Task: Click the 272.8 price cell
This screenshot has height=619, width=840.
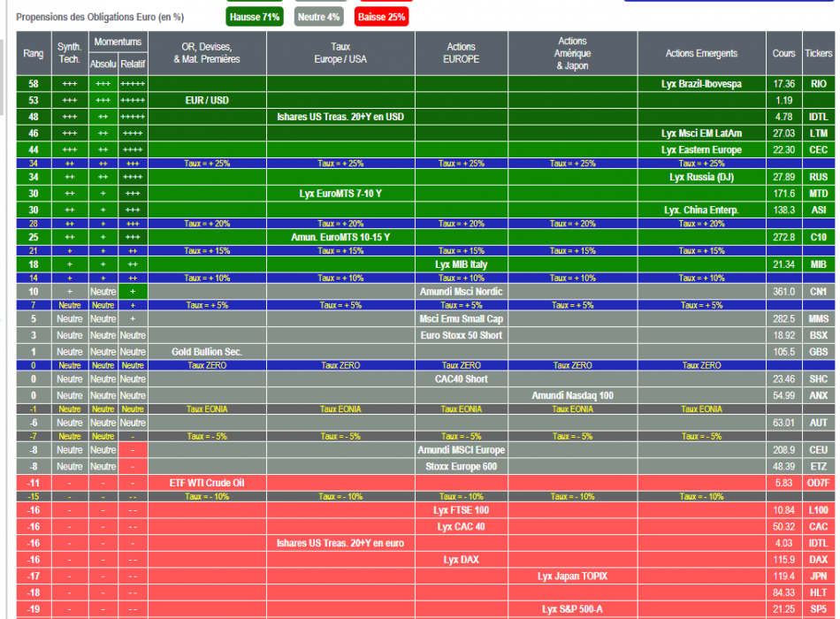Action: click(x=783, y=237)
